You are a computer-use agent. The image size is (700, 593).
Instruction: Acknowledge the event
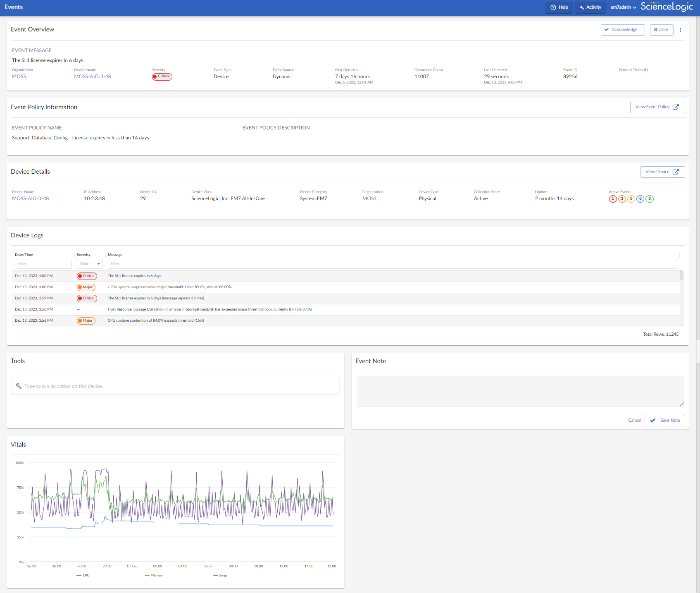pos(622,30)
